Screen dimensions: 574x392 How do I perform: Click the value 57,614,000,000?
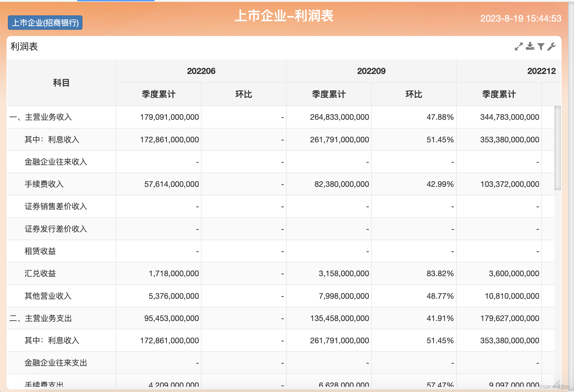(x=172, y=184)
